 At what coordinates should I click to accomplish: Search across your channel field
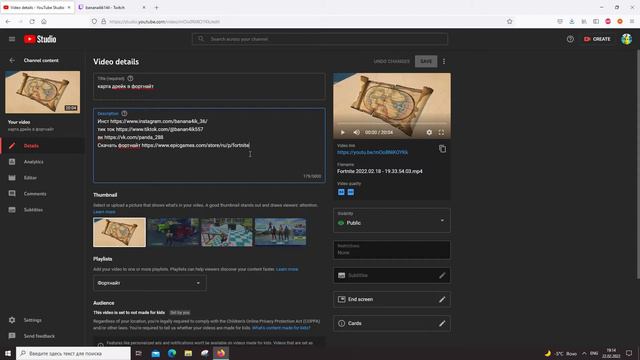320,39
